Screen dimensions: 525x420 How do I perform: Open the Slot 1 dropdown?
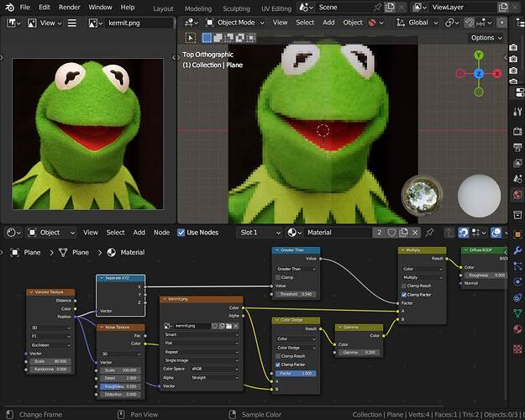260,233
